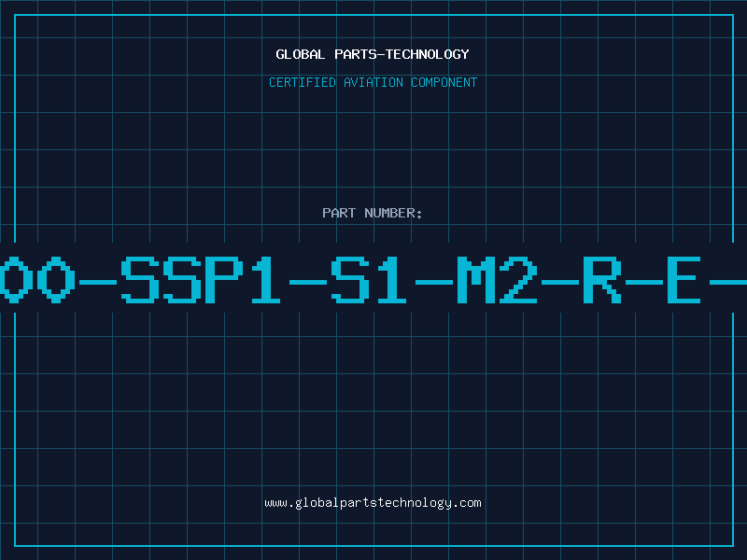747x560 pixels.
Task: Select the CERTIFIED AVIATION COMPONENT subtitle
Action: tap(373, 82)
